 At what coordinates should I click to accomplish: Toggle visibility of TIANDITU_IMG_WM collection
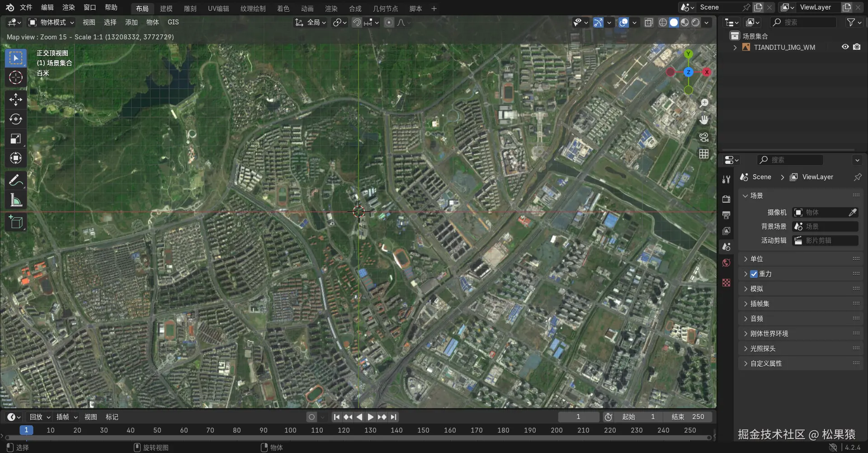click(845, 47)
